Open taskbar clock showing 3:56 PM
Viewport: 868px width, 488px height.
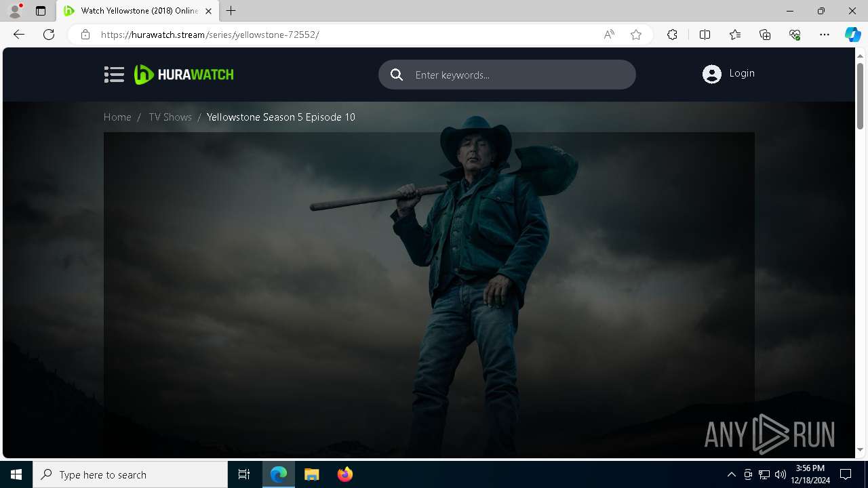point(810,474)
